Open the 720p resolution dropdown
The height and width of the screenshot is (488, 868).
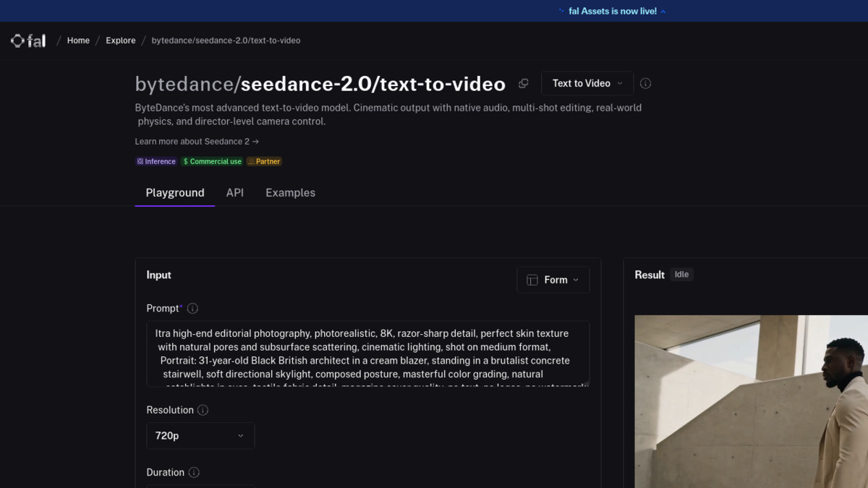(x=200, y=436)
